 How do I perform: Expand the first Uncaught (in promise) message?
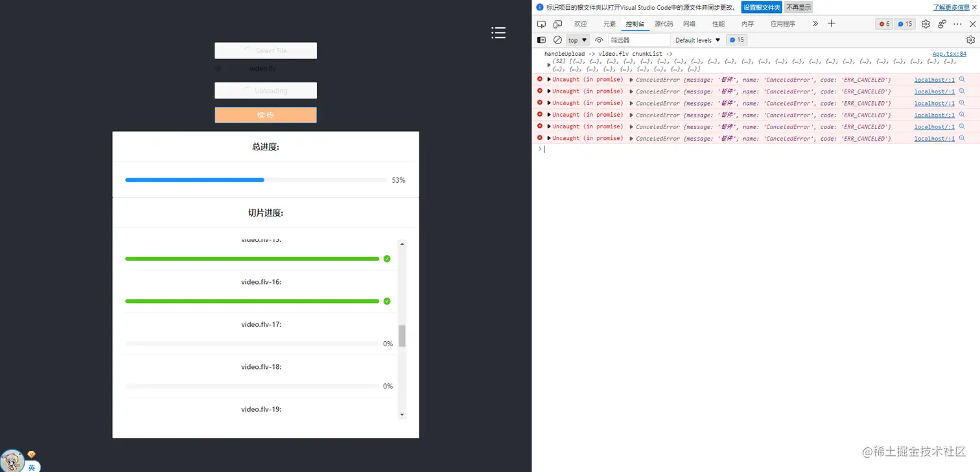coord(549,79)
